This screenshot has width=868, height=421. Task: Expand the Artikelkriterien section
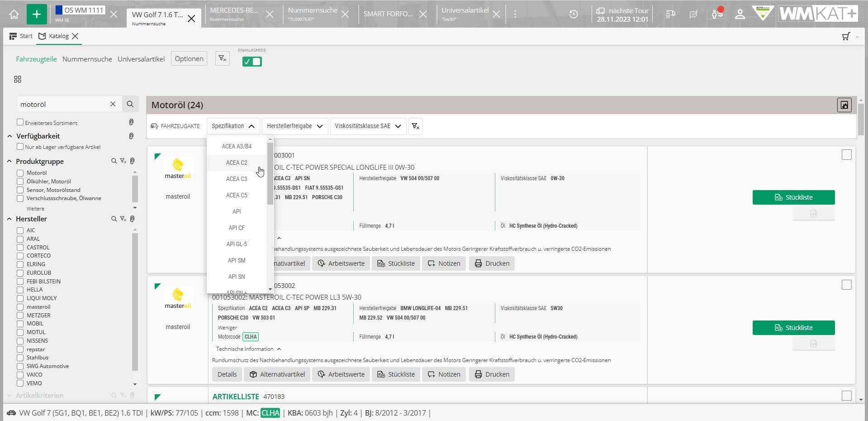[x=9, y=396]
